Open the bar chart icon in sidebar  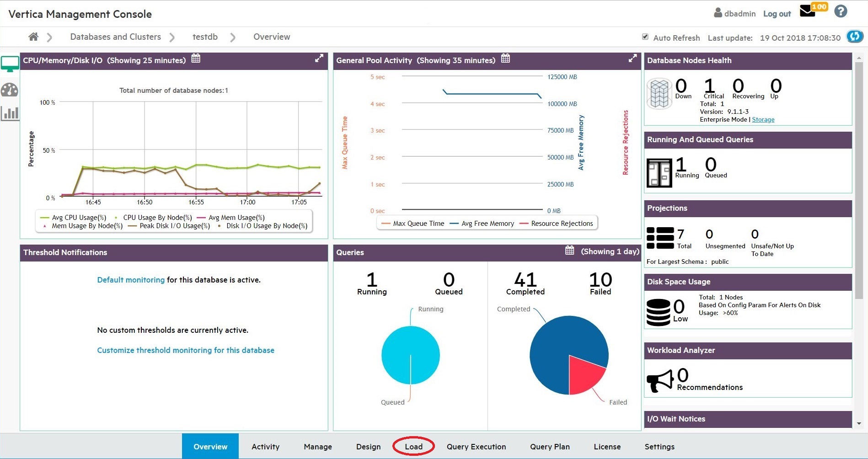10,113
